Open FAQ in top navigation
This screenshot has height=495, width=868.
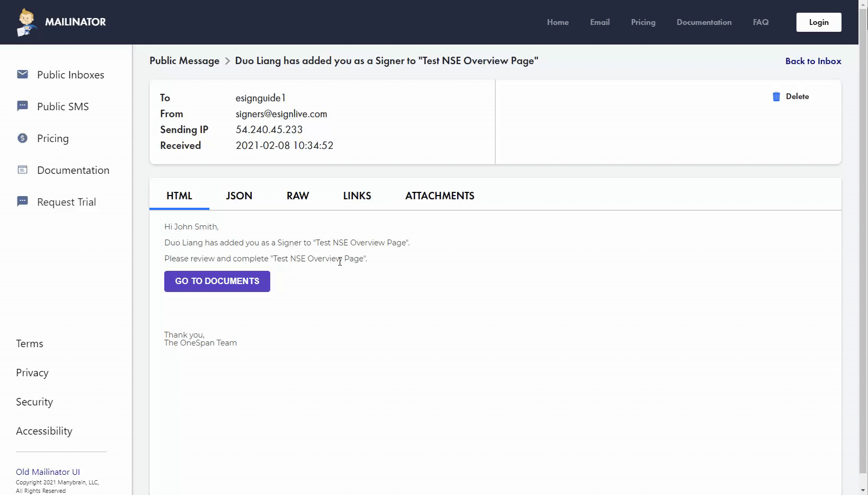click(761, 22)
